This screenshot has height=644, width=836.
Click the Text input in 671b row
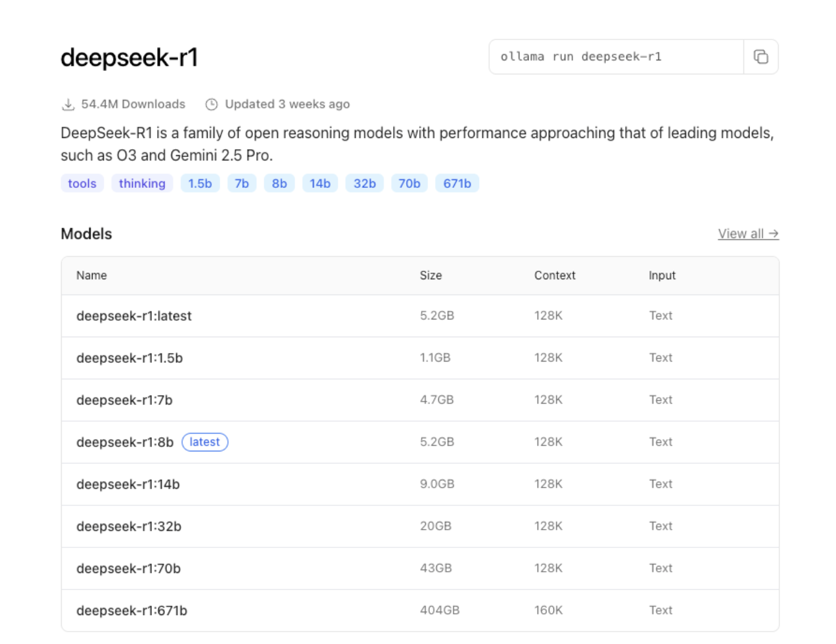[661, 610]
